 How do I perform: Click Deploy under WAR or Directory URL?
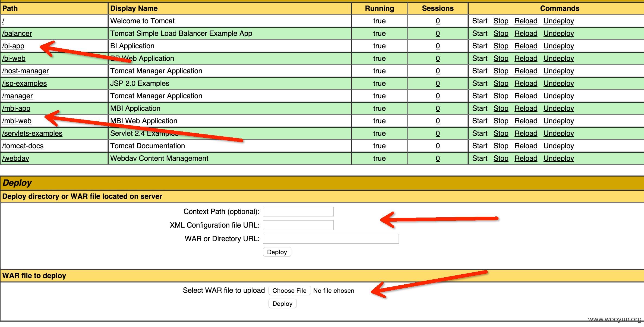click(x=277, y=252)
